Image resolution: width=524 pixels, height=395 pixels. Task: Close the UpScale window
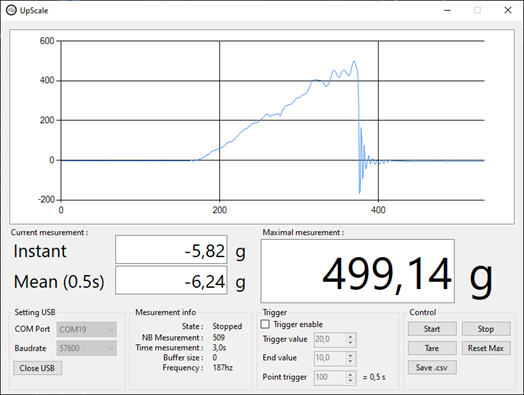coord(508,10)
